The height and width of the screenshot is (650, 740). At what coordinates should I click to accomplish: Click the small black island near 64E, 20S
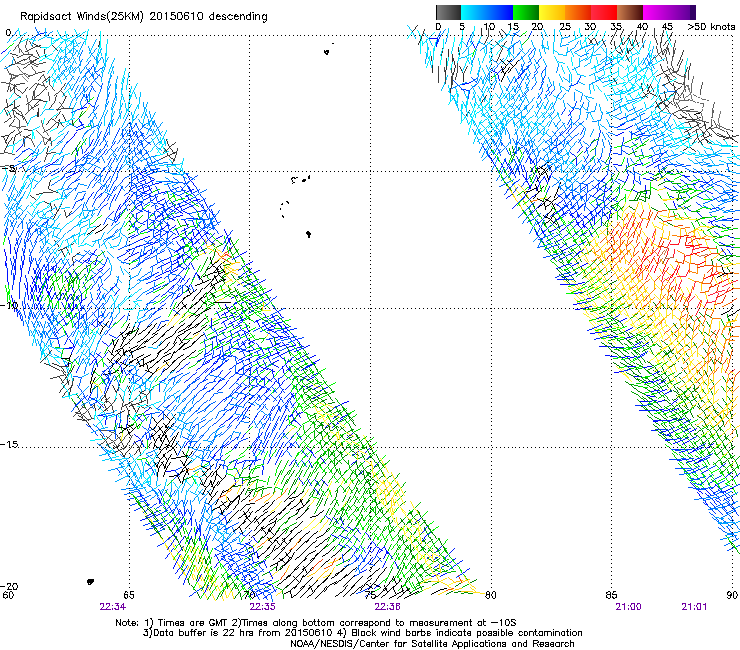click(x=90, y=582)
